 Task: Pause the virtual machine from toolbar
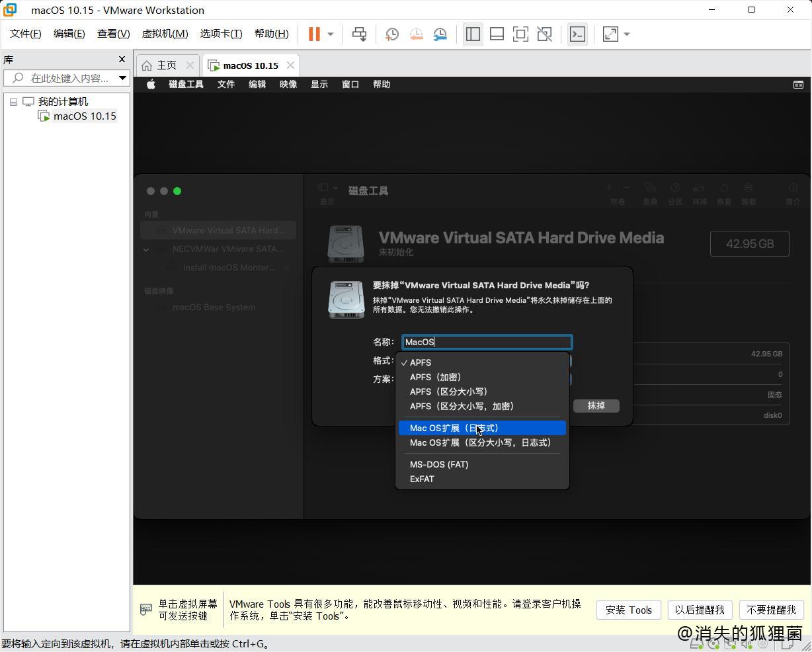point(314,34)
